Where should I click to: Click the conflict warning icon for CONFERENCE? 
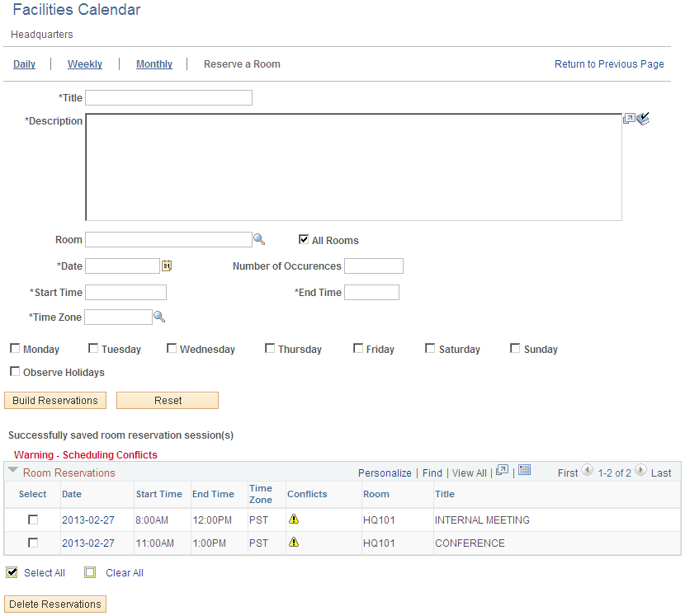pyautogui.click(x=294, y=542)
